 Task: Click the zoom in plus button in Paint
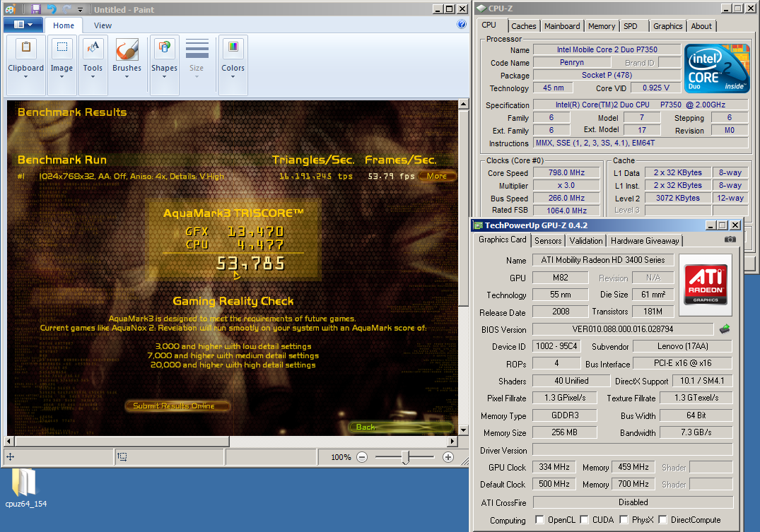(448, 457)
